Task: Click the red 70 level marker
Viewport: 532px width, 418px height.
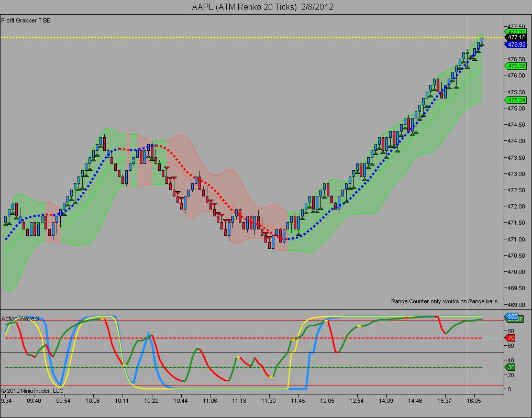Action: [x=511, y=338]
